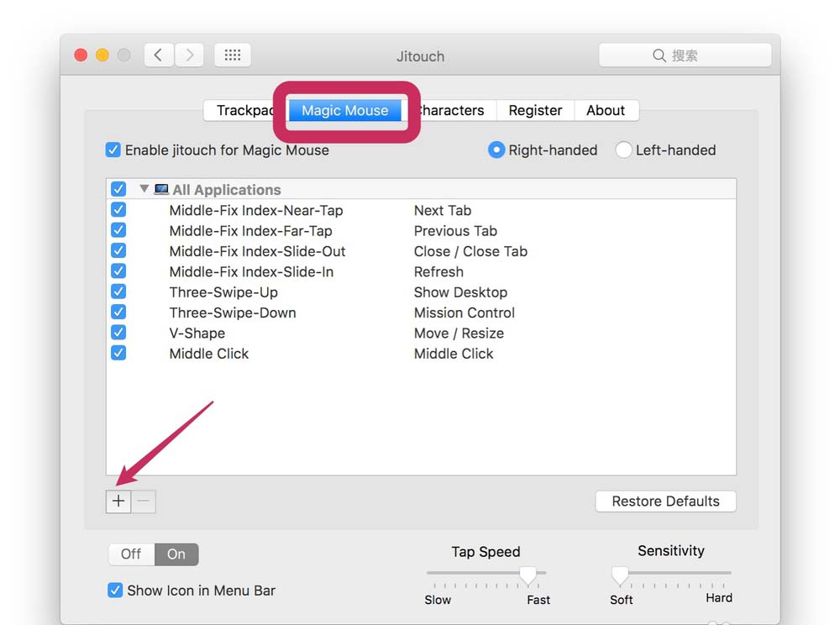Click the magnifier icon in the search field
This screenshot has width=840, height=625.
tap(659, 55)
